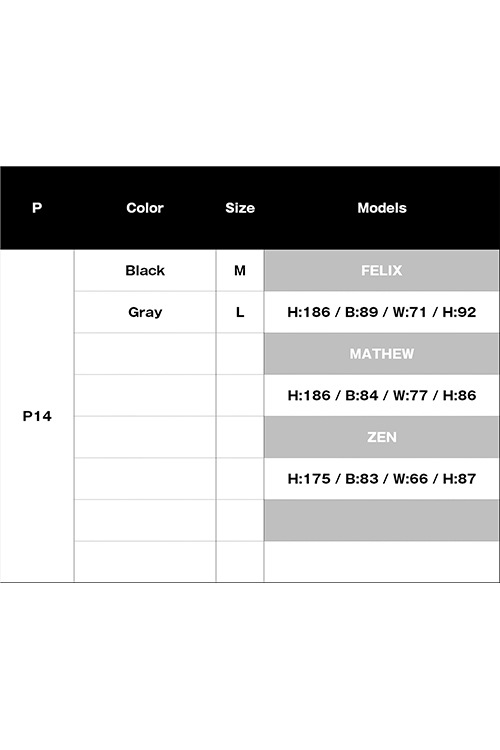Select Felix's measurements H:186 / B:89 row
This screenshot has width=500, height=750.
pos(381,312)
